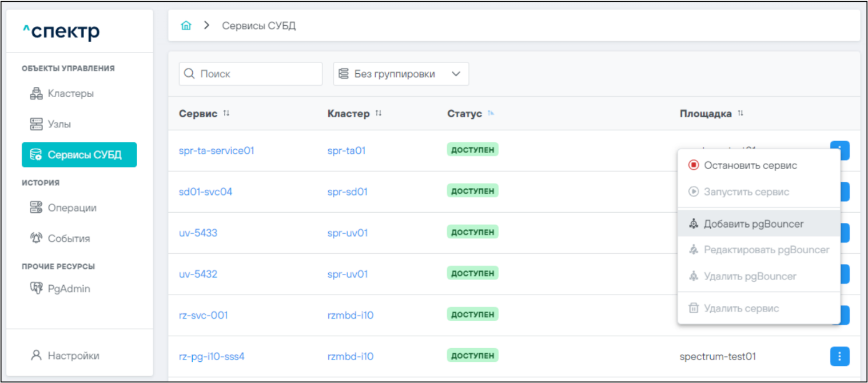The image size is (868, 383).
Task: Choose Добавить pgBouncer menu item
Action: click(753, 224)
